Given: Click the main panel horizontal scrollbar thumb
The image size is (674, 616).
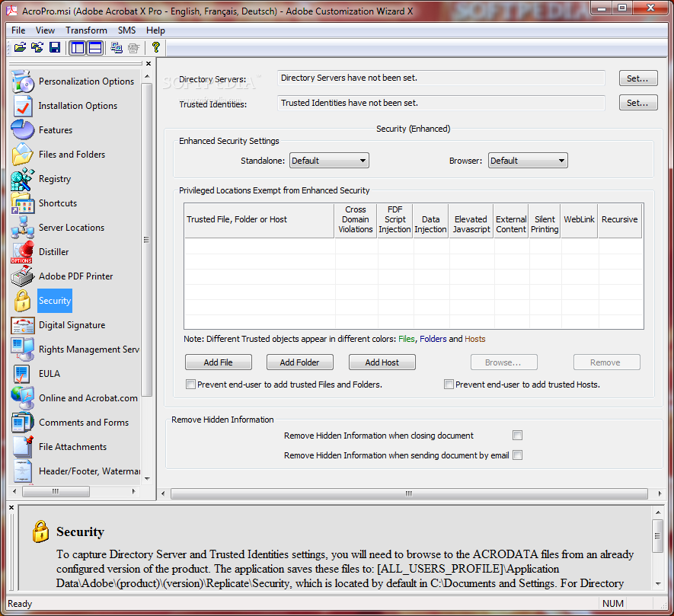Looking at the screenshot, I should [409, 493].
